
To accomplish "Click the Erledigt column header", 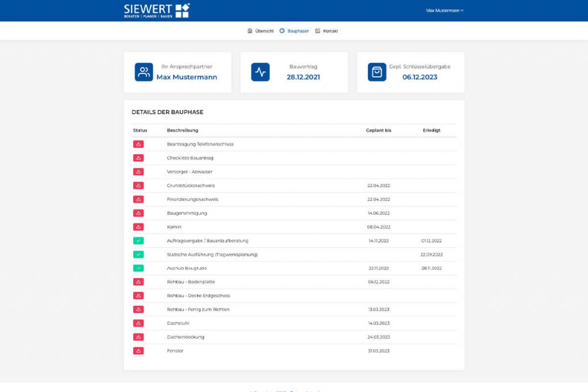I will coord(432,130).
